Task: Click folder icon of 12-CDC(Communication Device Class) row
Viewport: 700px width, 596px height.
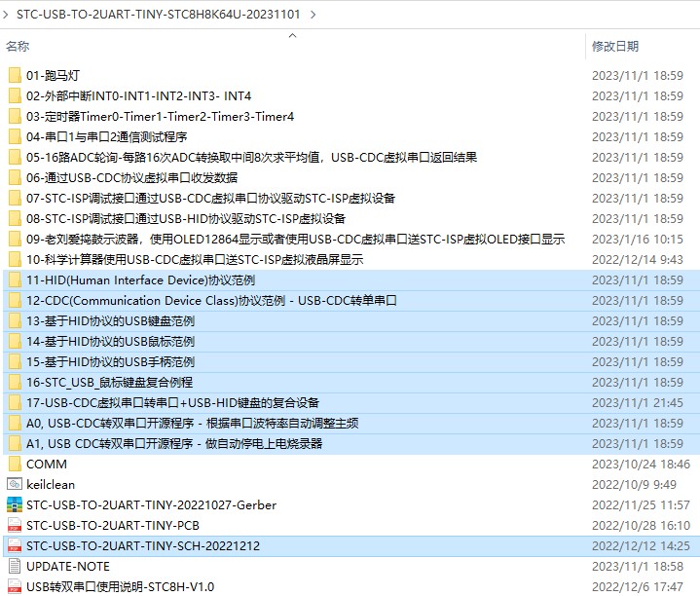Action: pyautogui.click(x=15, y=301)
